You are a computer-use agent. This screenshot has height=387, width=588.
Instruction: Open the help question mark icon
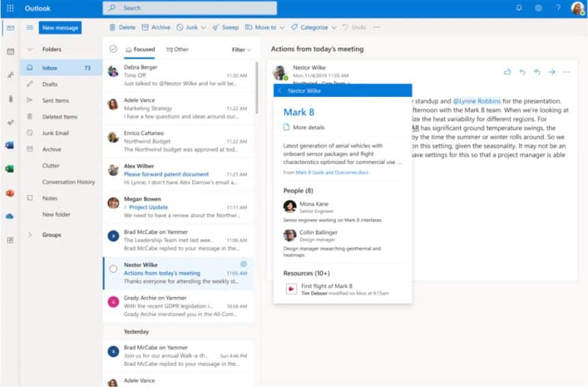559,8
